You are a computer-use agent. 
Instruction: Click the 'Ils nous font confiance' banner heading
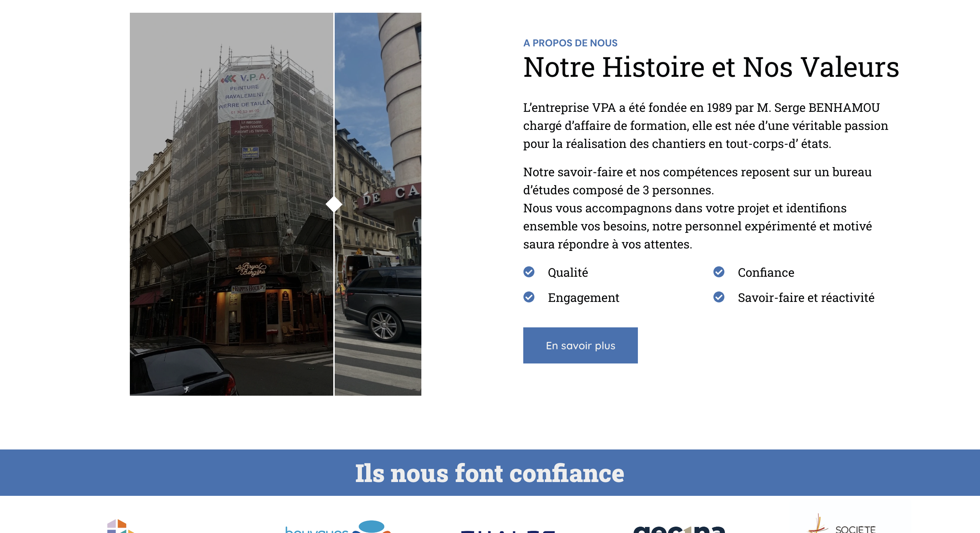pyautogui.click(x=490, y=473)
